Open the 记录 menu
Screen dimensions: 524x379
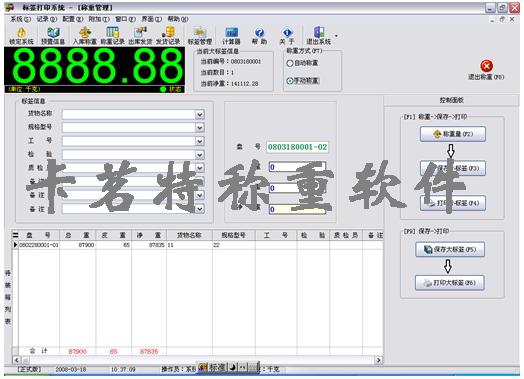click(46, 19)
